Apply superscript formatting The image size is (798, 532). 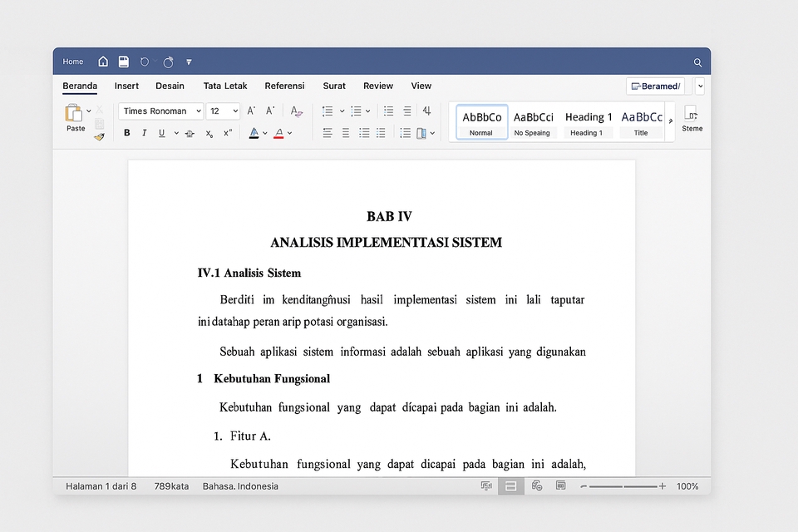(227, 132)
